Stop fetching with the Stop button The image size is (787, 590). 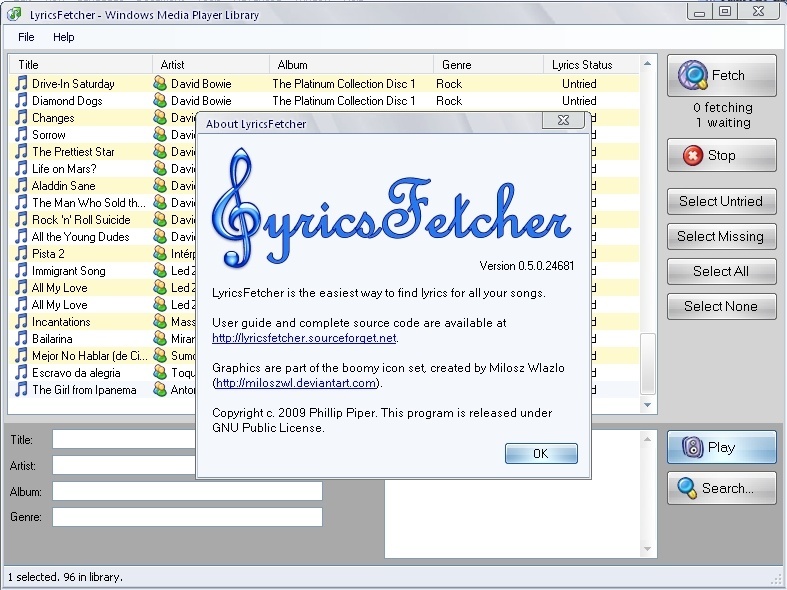[x=721, y=156]
